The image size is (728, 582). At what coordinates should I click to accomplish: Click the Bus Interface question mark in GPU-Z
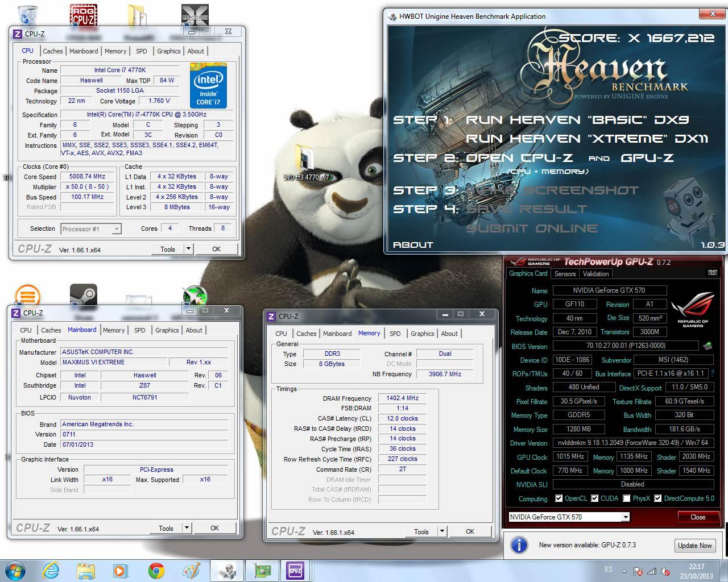click(712, 373)
